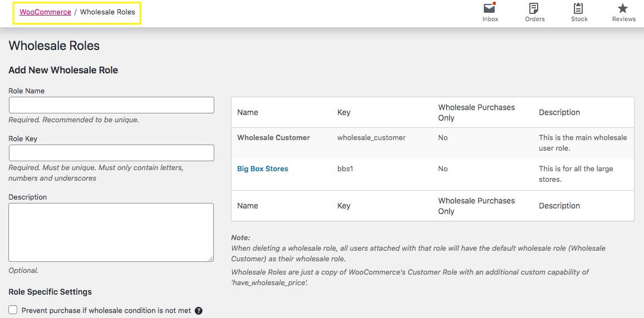Click top Wholesale Purchases Only column header
Viewport: 644px width, 318px height.
pyautogui.click(x=476, y=112)
